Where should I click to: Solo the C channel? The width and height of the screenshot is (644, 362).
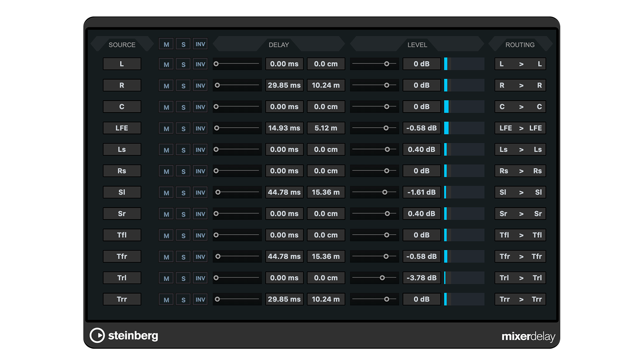183,107
